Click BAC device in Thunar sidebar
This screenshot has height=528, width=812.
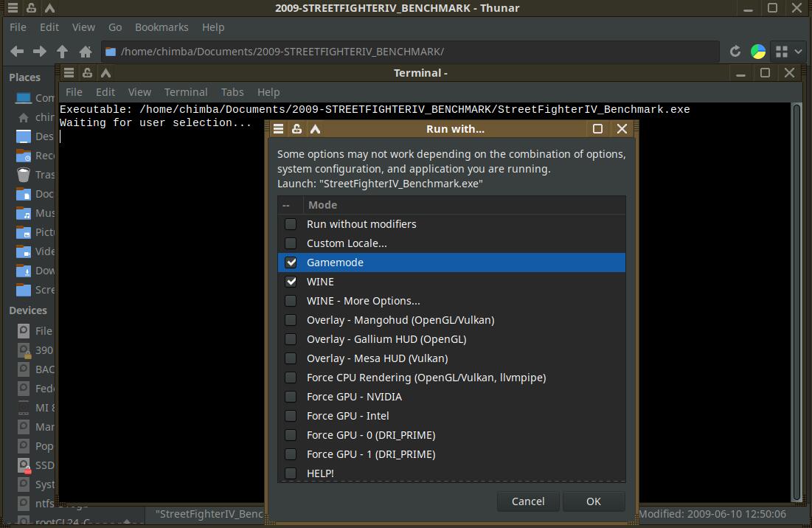point(34,369)
